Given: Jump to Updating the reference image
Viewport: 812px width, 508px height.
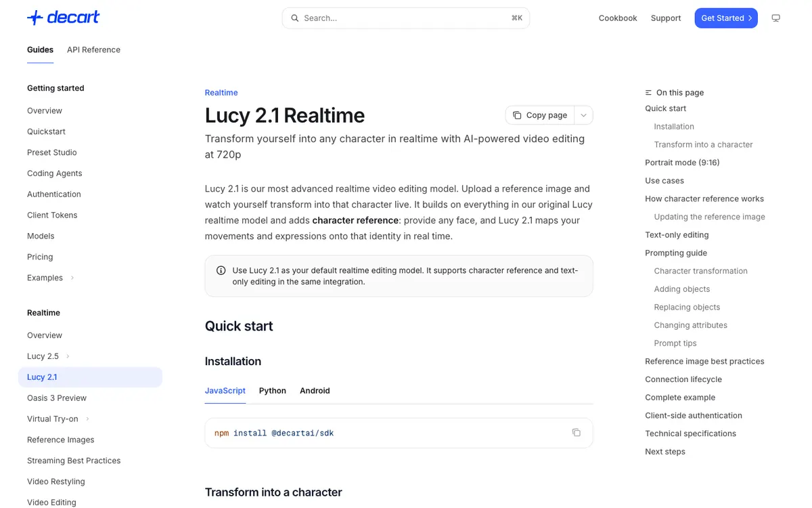Looking at the screenshot, I should [x=709, y=217].
